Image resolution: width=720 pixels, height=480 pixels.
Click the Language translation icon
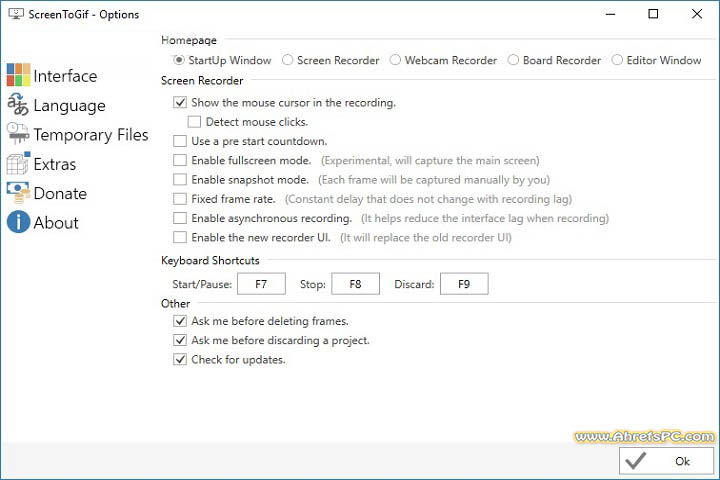point(18,104)
